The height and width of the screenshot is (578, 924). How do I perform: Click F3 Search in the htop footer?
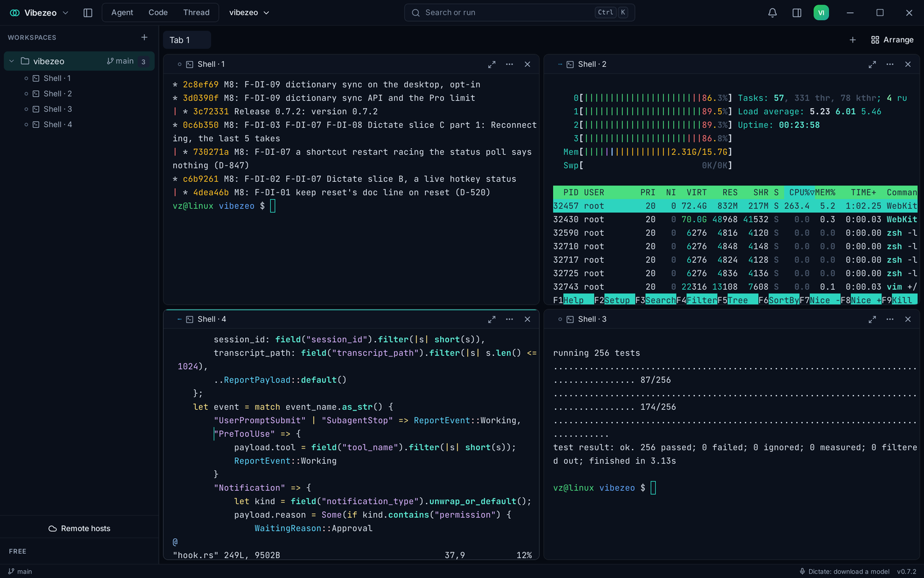pyautogui.click(x=655, y=300)
